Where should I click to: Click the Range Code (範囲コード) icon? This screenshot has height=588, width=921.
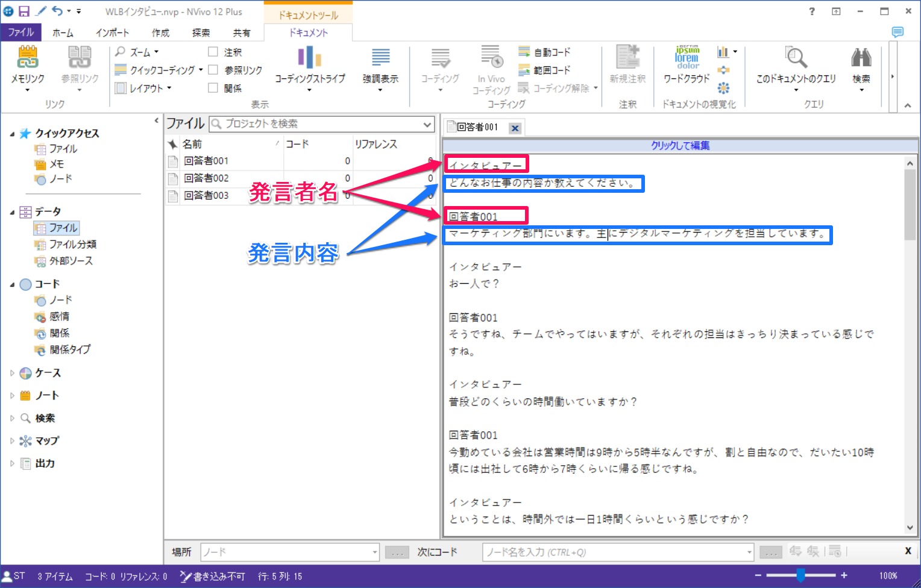point(524,70)
